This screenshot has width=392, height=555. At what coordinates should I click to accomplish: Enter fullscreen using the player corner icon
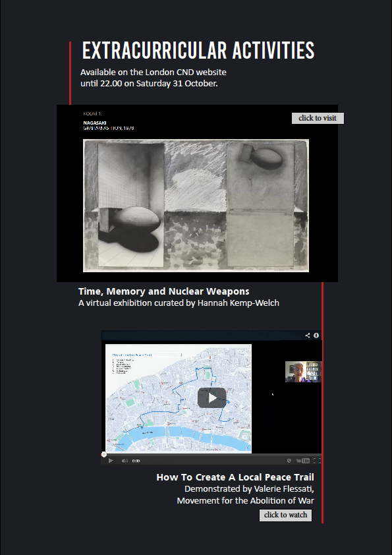point(317,461)
